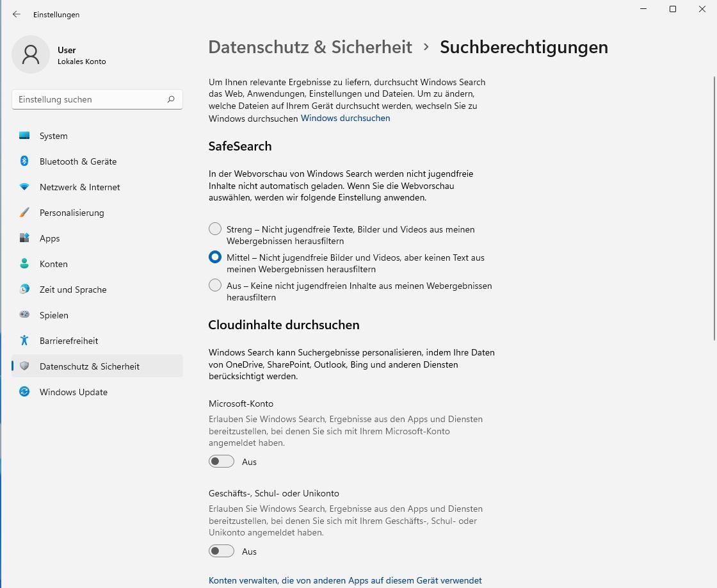Viewport: 717px width, 588px height.
Task: Click the Bluetooth & Geräte icon
Action: click(x=24, y=161)
